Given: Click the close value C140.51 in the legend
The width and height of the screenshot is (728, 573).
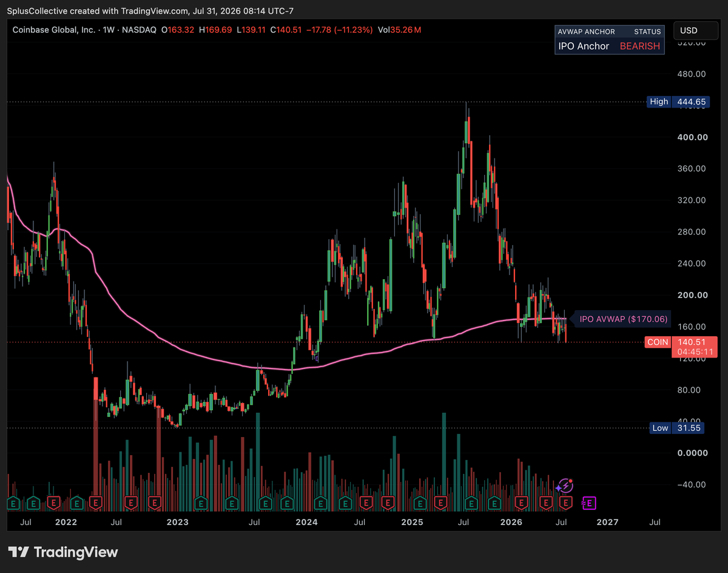Looking at the screenshot, I should click(x=285, y=30).
